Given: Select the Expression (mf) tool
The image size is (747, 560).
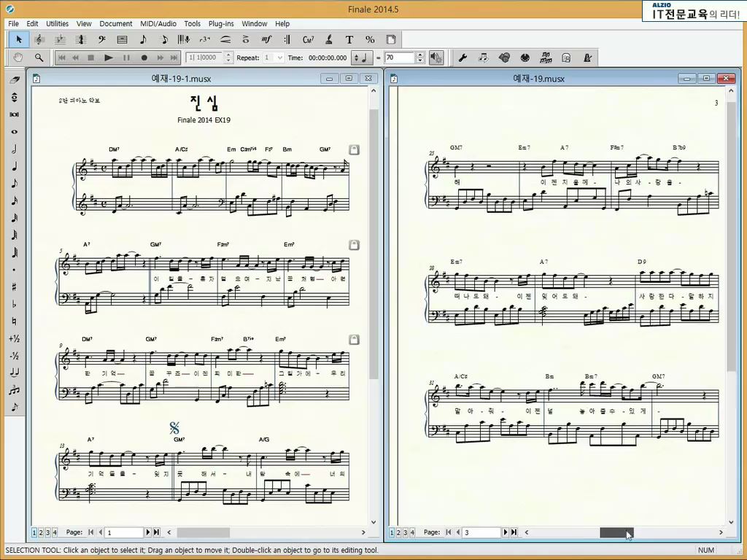Looking at the screenshot, I should click(266, 39).
